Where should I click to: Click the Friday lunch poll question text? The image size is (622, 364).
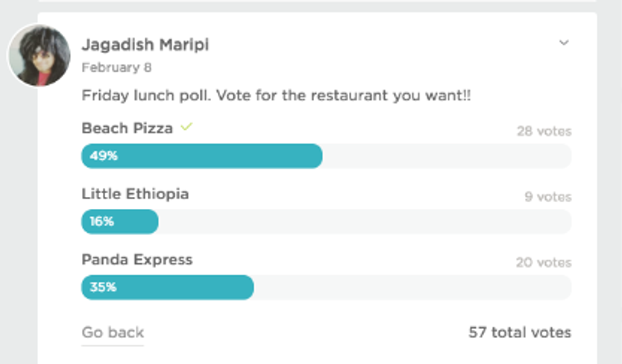[x=276, y=95]
